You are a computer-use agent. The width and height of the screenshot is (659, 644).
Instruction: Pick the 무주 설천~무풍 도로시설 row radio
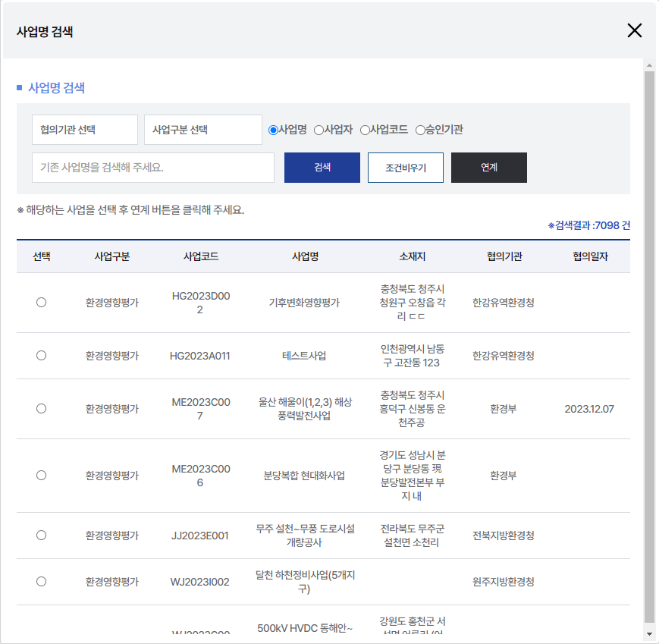click(x=42, y=536)
